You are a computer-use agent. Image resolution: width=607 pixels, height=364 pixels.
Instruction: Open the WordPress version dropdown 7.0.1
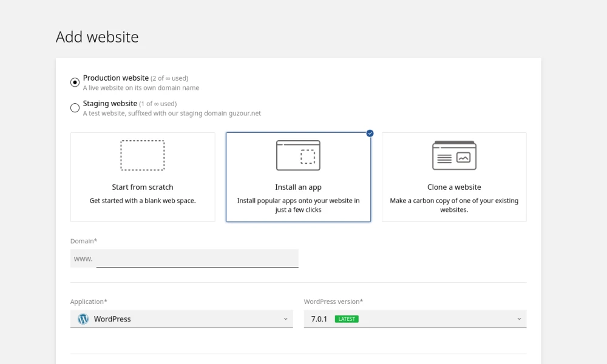pyautogui.click(x=415, y=319)
